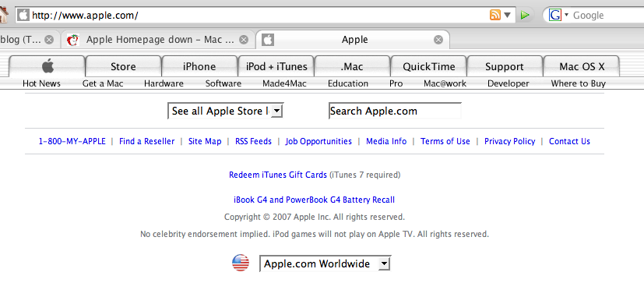This screenshot has height=290, width=644.
Task: Follow the 1-800-MY-APPLE link
Action: tap(72, 141)
